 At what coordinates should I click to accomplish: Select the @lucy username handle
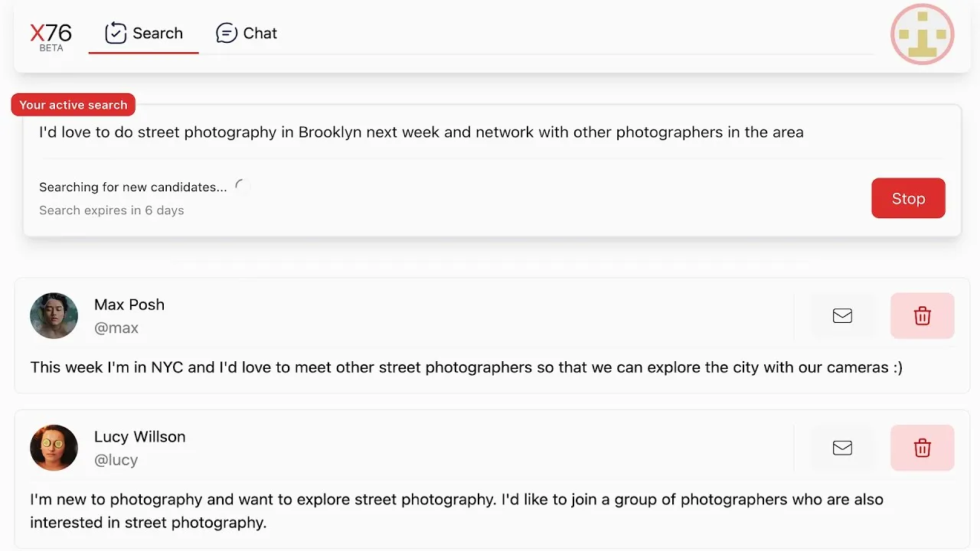point(116,459)
